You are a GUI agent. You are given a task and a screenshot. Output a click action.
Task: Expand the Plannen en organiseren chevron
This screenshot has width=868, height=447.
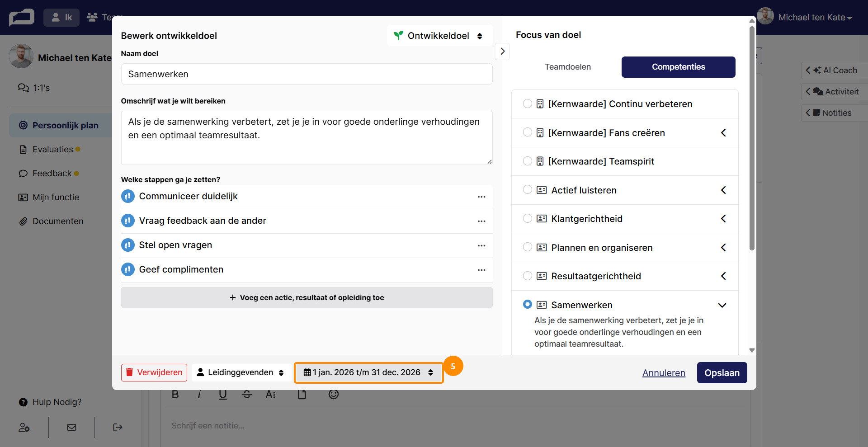[x=723, y=247]
